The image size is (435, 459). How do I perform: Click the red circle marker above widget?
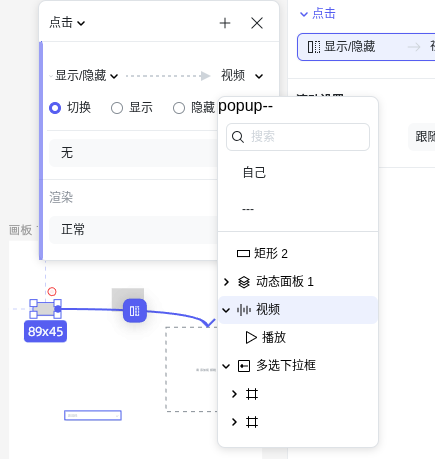pos(52,292)
